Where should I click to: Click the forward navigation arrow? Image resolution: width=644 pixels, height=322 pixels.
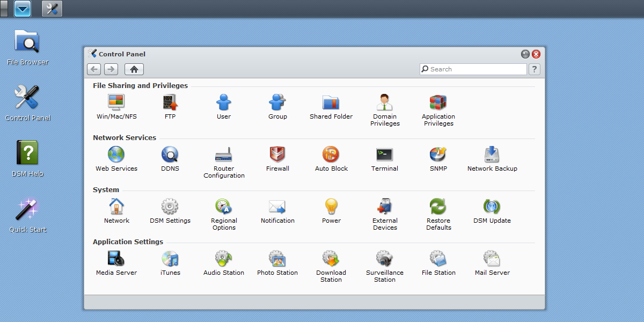(x=111, y=69)
